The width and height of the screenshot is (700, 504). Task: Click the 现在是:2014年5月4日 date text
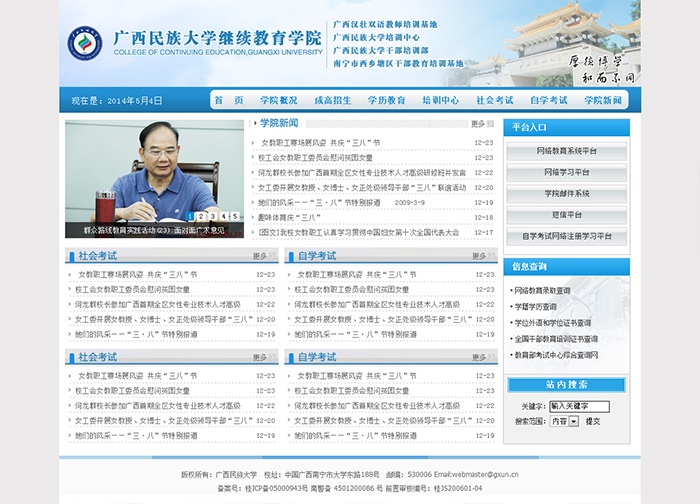click(117, 101)
